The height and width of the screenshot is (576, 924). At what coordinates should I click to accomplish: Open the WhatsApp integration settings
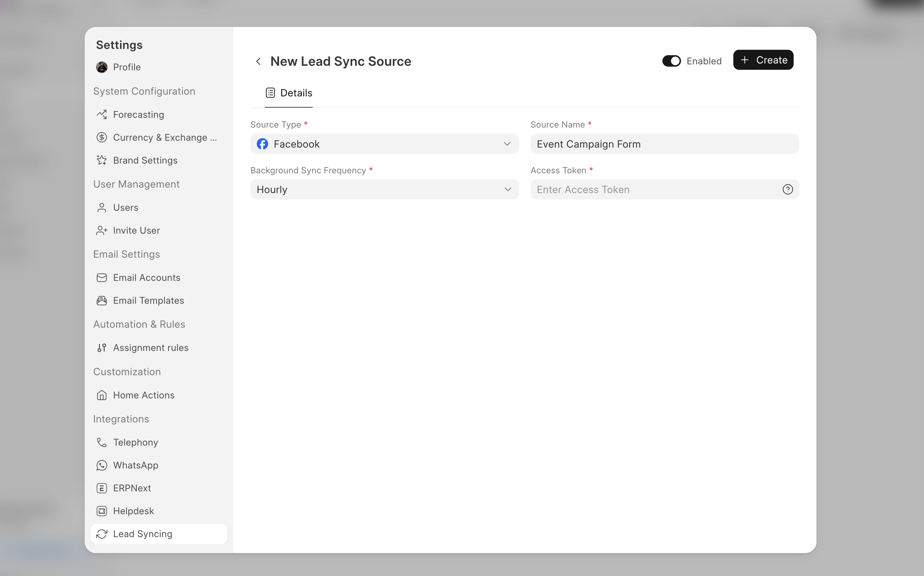coord(136,465)
